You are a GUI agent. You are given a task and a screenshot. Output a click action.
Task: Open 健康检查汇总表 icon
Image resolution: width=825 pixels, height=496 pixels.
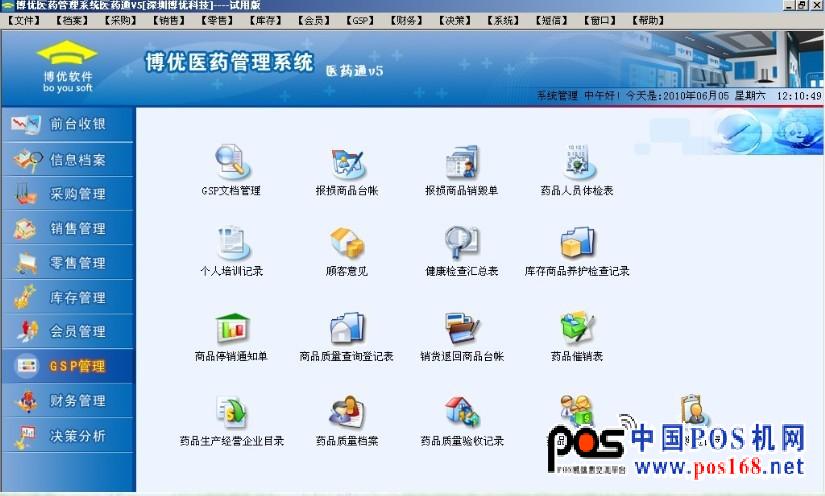pyautogui.click(x=461, y=244)
